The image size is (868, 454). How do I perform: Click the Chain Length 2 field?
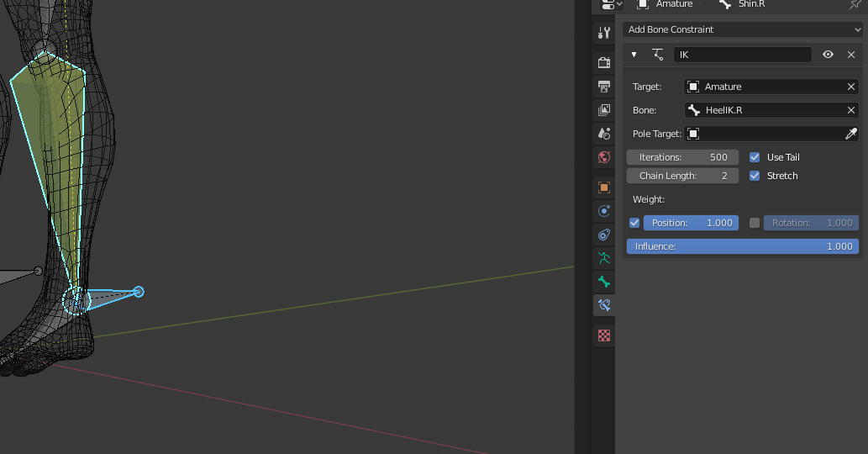pos(682,176)
